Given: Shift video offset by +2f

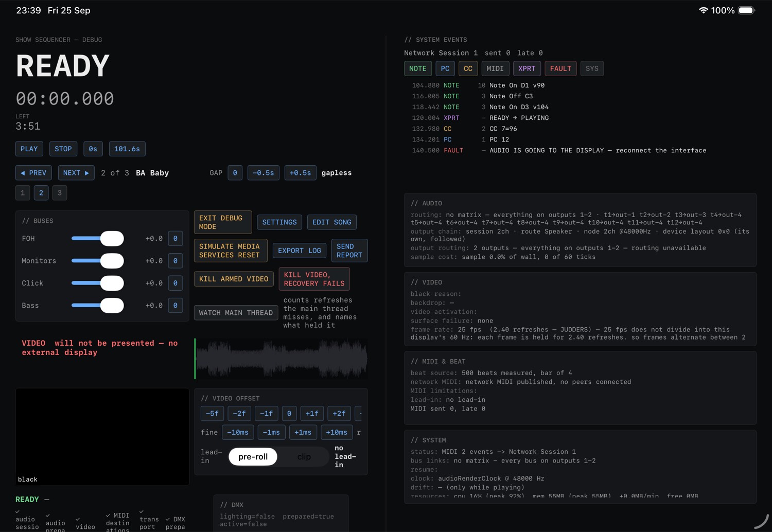Looking at the screenshot, I should [339, 413].
